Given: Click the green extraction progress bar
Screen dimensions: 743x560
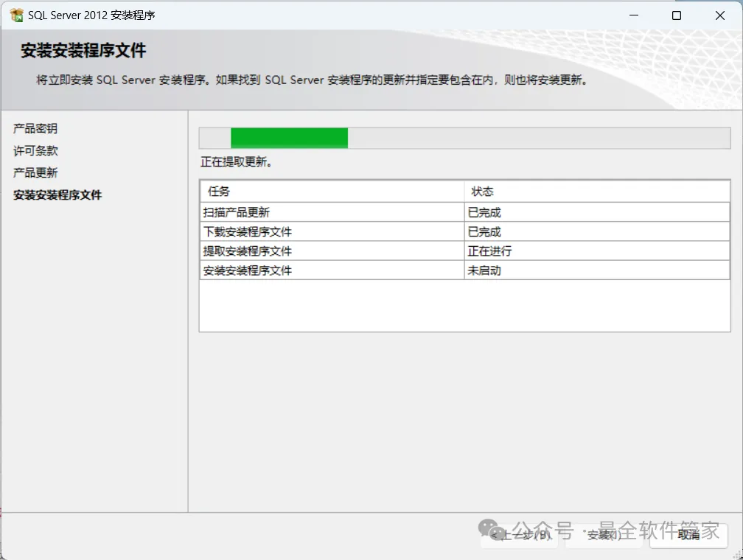Looking at the screenshot, I should click(464, 138).
